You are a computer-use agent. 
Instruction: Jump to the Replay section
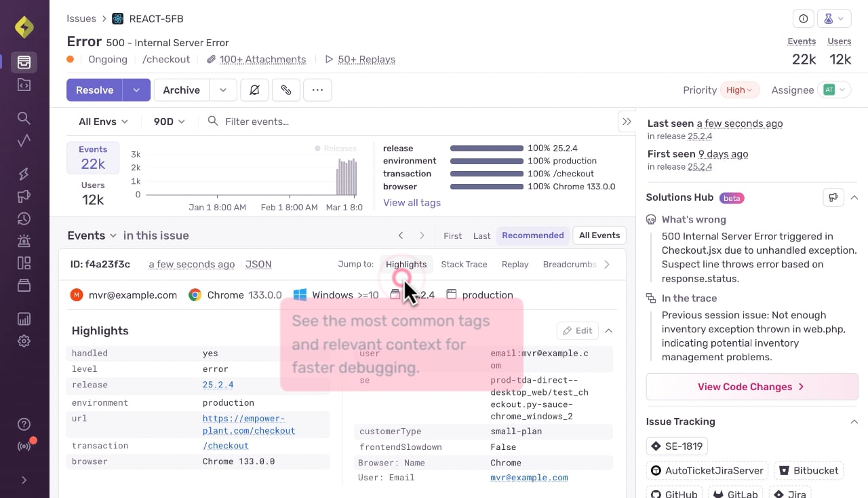pos(515,265)
